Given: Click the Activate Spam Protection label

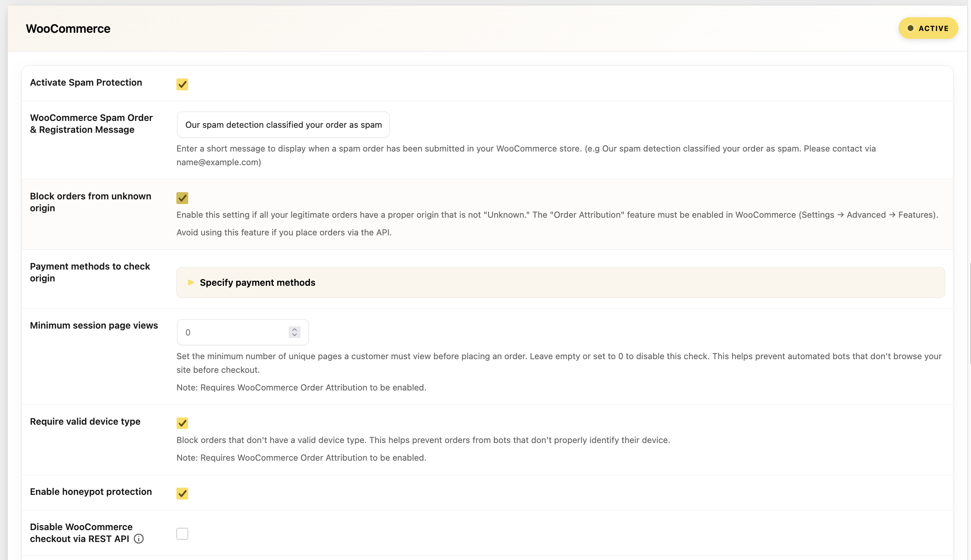Looking at the screenshot, I should [x=86, y=82].
